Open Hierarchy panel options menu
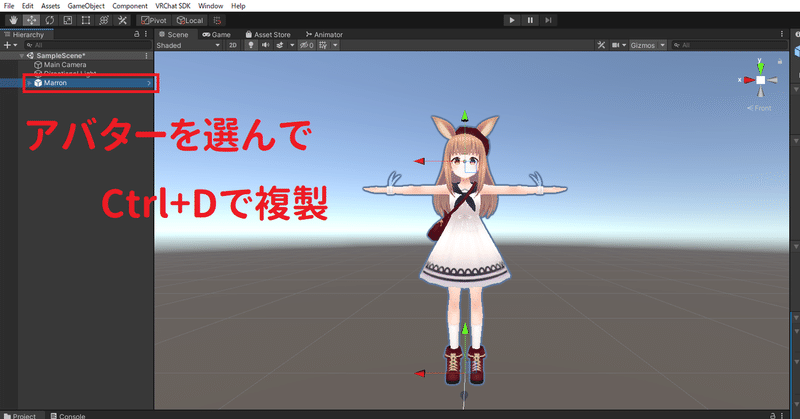 pyautogui.click(x=146, y=34)
